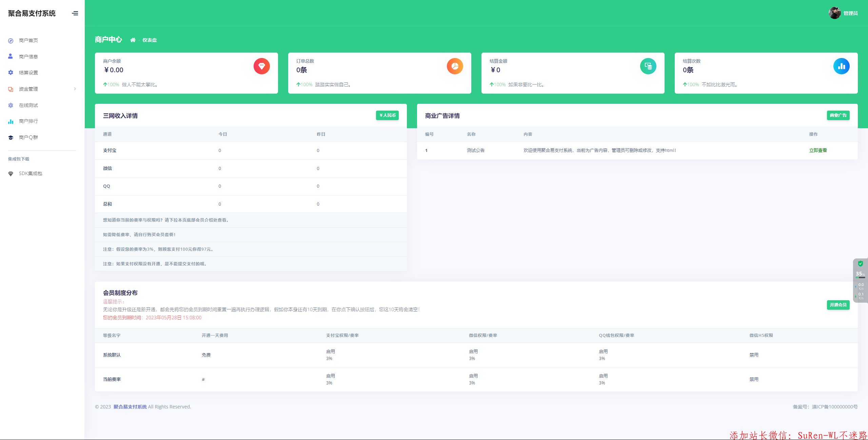Click the 35 percent floating widget indicator
The height and width of the screenshot is (440, 868).
point(860,274)
